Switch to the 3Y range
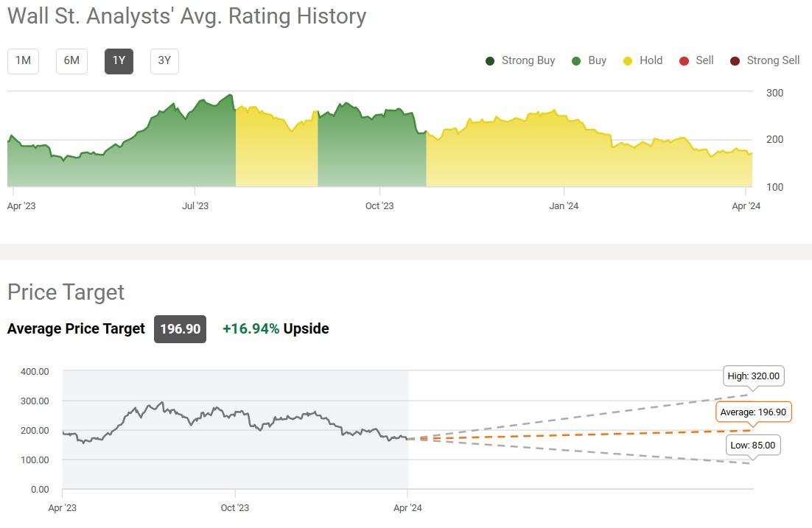This screenshot has height=528, width=812. click(x=164, y=61)
